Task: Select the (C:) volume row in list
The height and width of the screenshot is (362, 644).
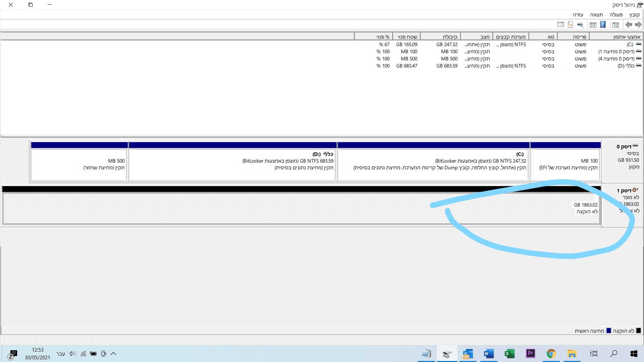Action: click(630, 45)
